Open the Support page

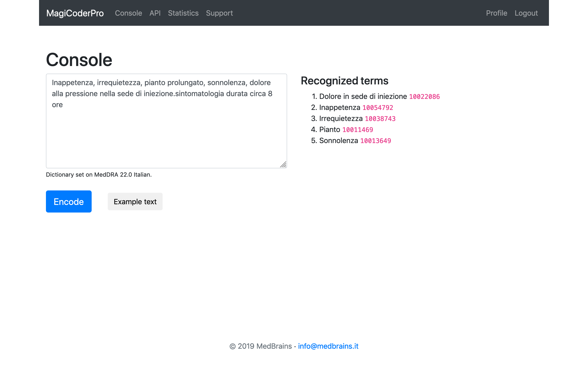(219, 13)
